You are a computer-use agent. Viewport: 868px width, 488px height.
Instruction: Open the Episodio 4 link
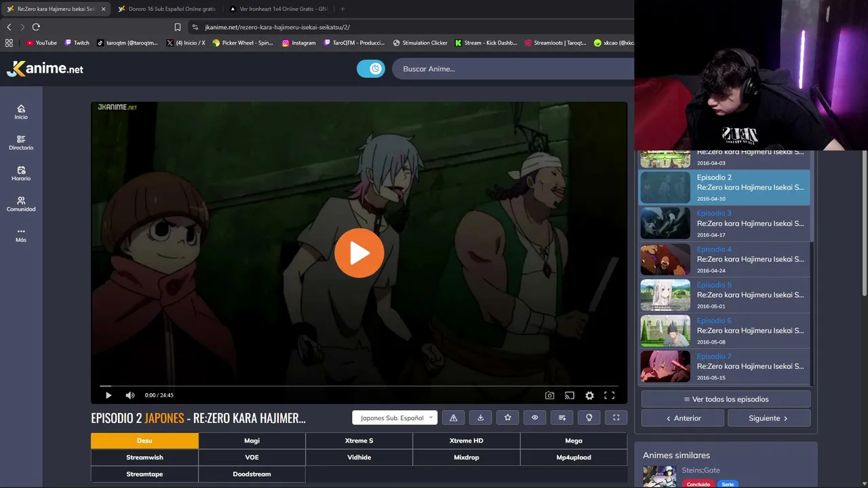(x=714, y=249)
